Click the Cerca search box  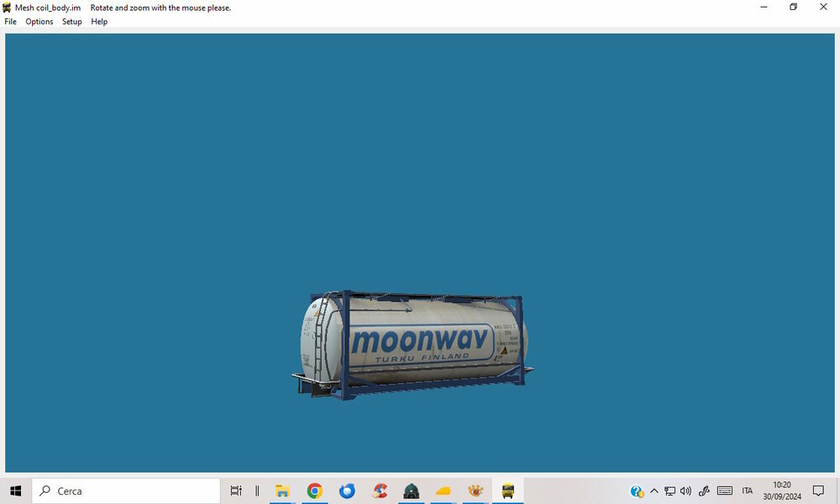pos(126,491)
